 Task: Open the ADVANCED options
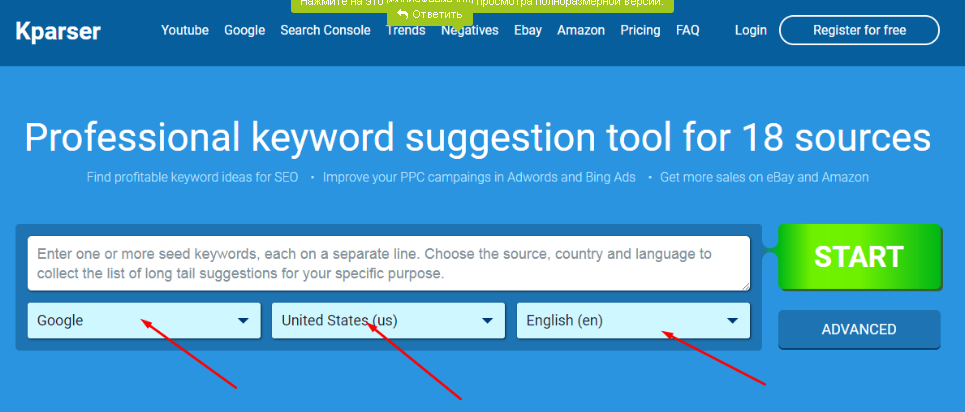(x=859, y=329)
